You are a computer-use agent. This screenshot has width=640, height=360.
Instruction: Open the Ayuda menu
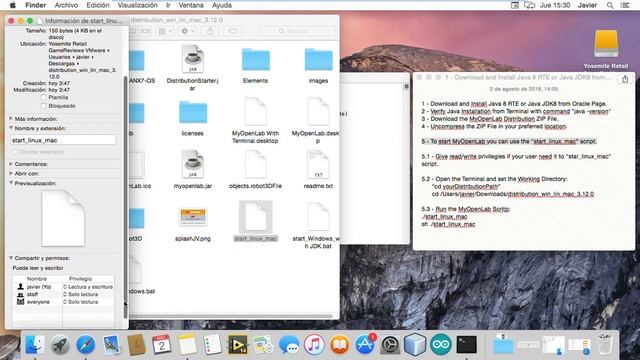(x=222, y=5)
